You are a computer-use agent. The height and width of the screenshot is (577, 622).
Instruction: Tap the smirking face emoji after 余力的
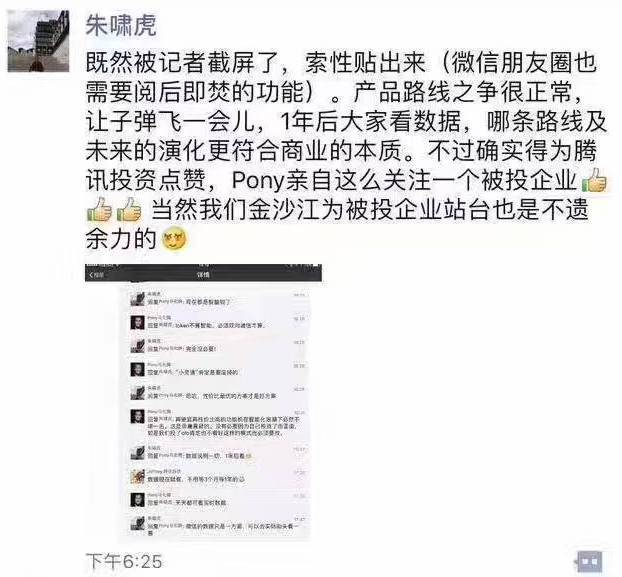tap(174, 239)
